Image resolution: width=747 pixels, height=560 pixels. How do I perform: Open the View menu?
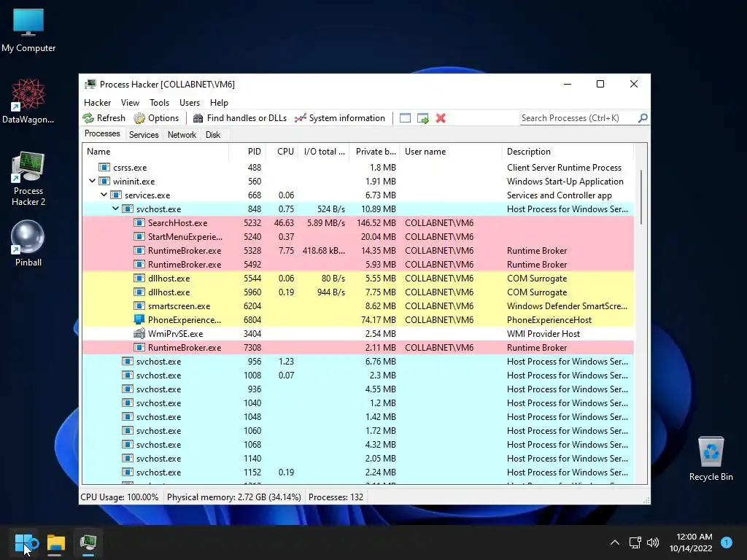(130, 103)
